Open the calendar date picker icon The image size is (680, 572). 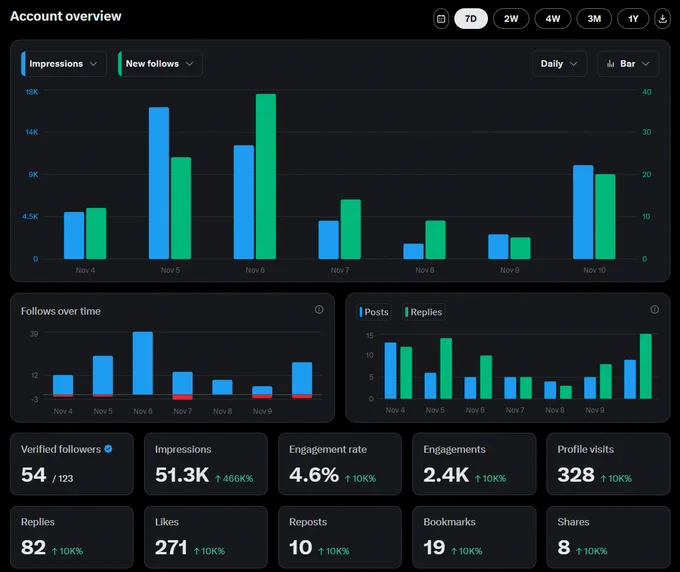(x=441, y=19)
